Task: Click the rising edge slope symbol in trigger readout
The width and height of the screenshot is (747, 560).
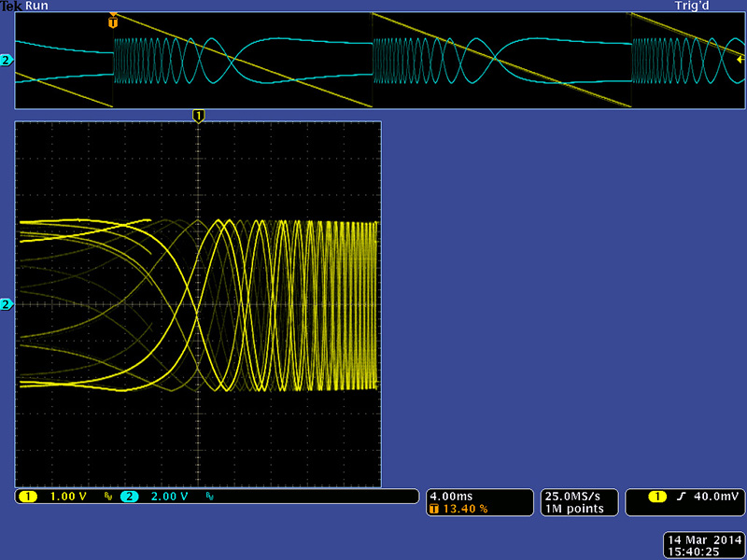Action: (681, 497)
